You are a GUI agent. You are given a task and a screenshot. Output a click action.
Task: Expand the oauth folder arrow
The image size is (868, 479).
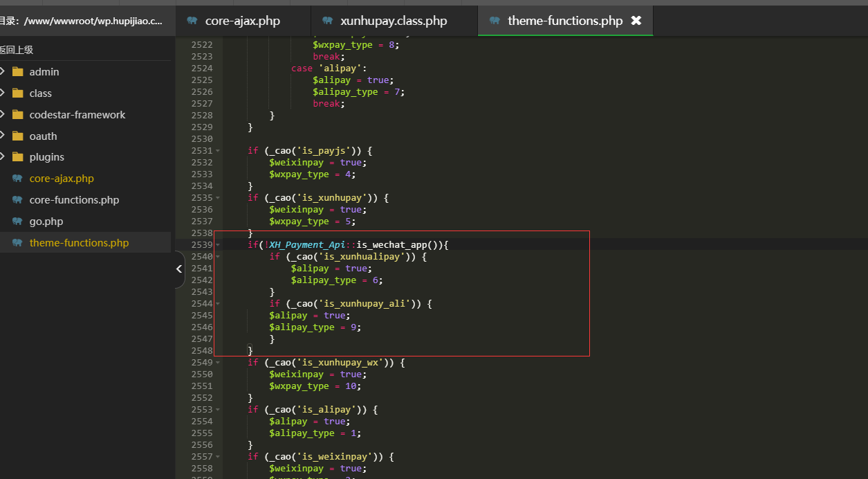(3, 136)
